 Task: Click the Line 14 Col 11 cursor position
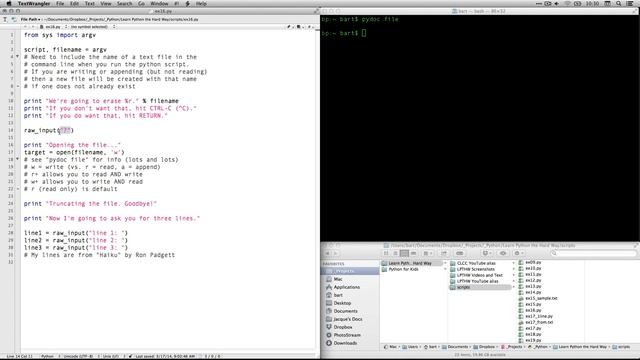(x=20, y=356)
